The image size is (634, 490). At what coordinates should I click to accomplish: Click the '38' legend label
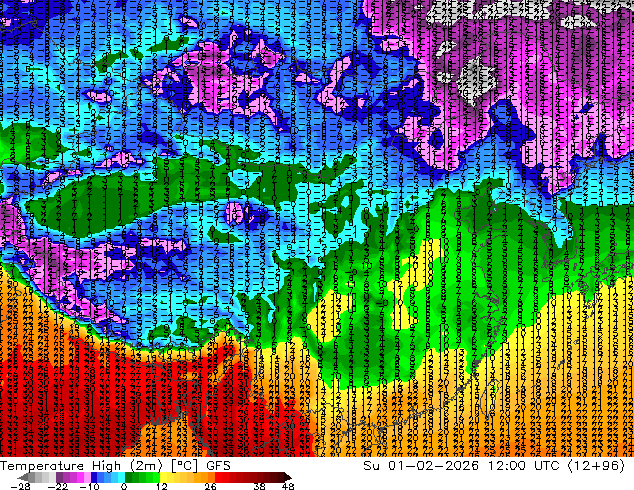[x=260, y=486]
